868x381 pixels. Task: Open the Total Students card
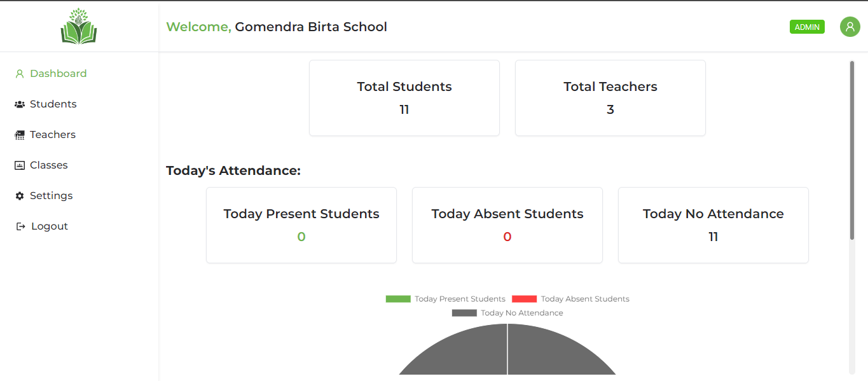404,98
